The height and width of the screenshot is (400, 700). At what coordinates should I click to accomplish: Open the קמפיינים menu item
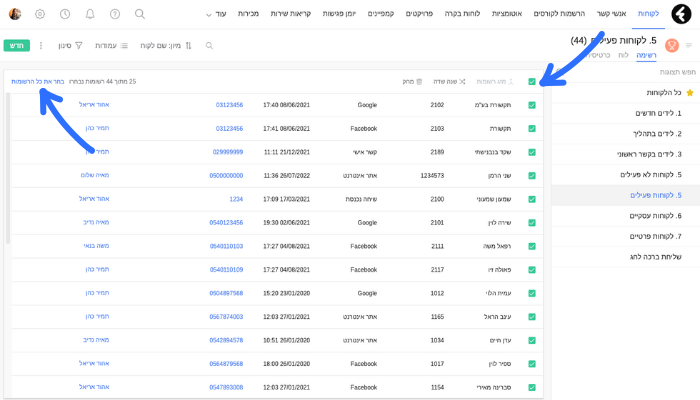pyautogui.click(x=381, y=13)
